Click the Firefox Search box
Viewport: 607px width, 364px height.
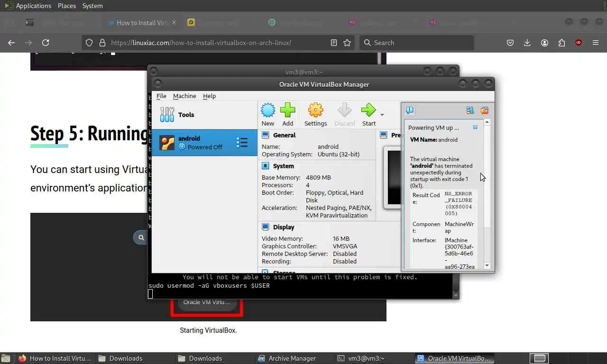pos(416,43)
